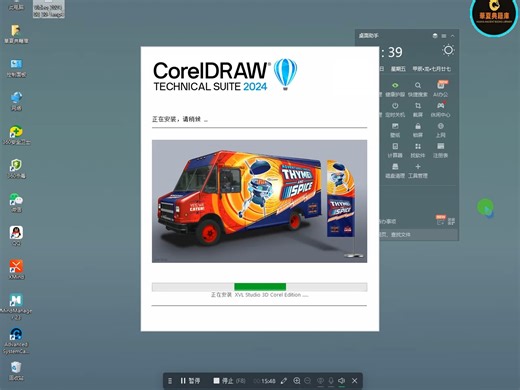Click the XVL Studio 3D installing status text
This screenshot has height=390, width=520.
[x=259, y=295]
